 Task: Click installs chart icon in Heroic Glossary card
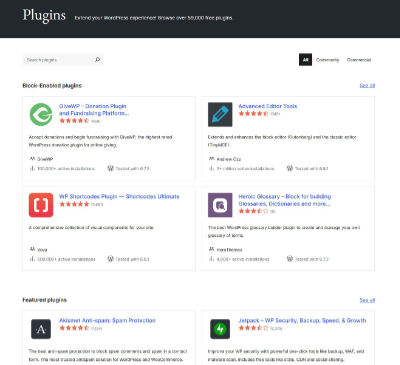[x=212, y=259]
